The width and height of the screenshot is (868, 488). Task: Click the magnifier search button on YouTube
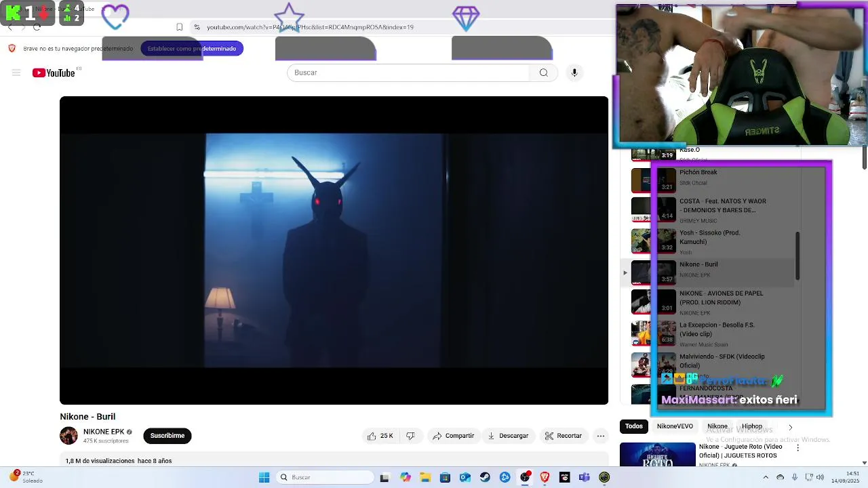[x=543, y=73]
